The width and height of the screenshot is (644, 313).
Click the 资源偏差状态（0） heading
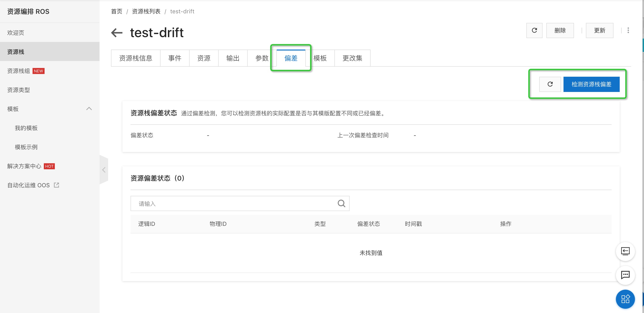pyautogui.click(x=158, y=178)
